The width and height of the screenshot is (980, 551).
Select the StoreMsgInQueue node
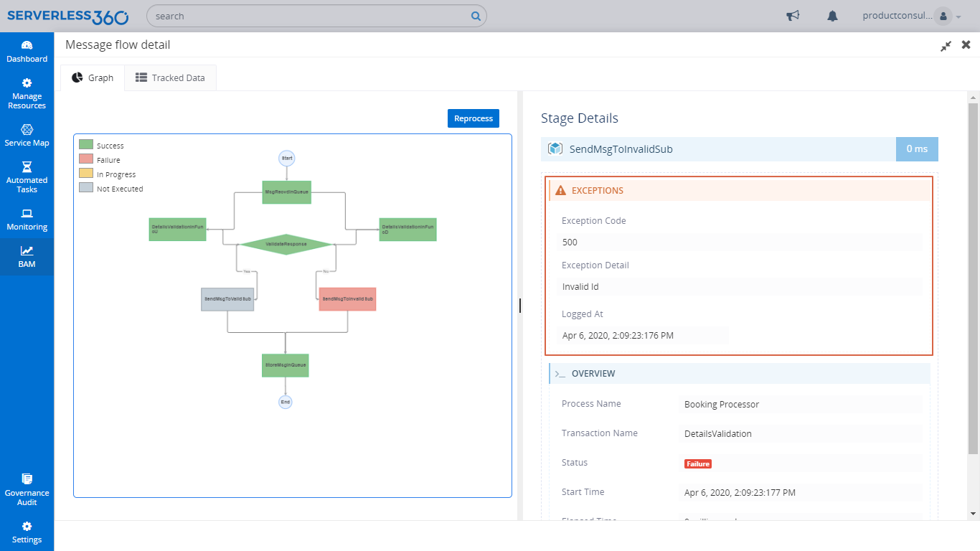286,365
